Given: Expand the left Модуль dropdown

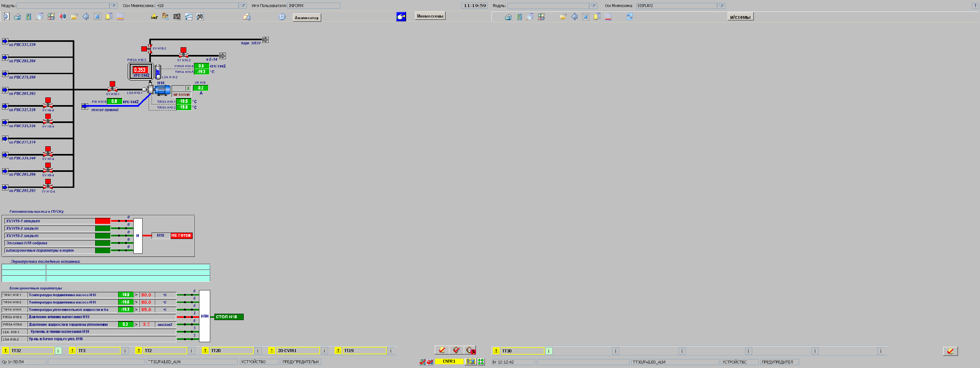Looking at the screenshot, I should click(x=113, y=6).
